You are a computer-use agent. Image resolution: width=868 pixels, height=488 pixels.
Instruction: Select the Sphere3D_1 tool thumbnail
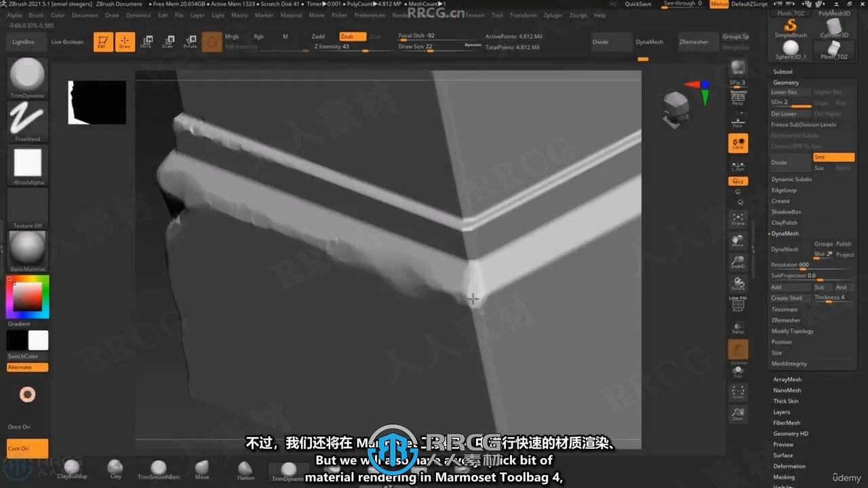click(791, 50)
